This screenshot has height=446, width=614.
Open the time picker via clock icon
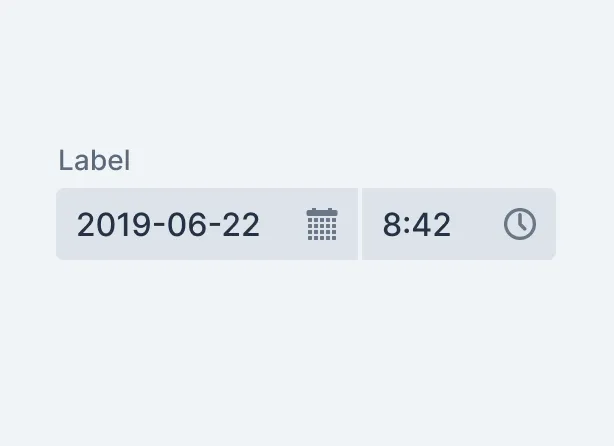tap(519, 224)
